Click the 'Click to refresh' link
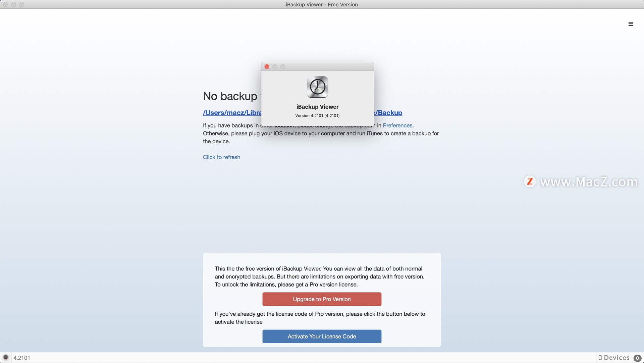The image size is (644, 363). click(x=221, y=157)
